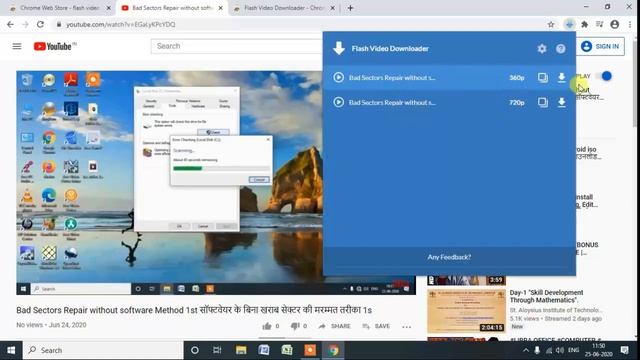Toggle the YouTube autoplay switch
The image size is (640, 360).
pos(604,76)
